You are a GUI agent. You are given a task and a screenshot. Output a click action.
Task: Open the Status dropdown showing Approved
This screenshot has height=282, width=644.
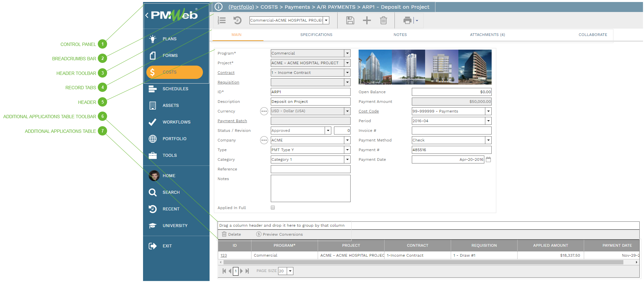[x=328, y=131]
